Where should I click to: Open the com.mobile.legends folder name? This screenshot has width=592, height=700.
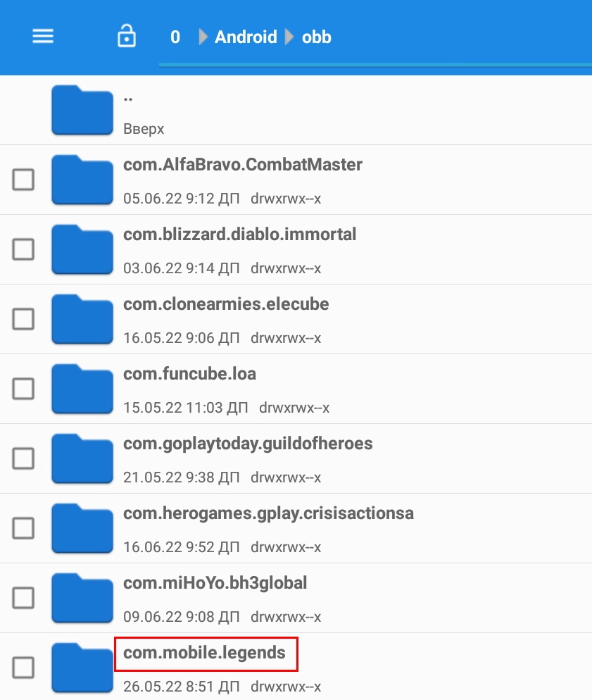204,653
